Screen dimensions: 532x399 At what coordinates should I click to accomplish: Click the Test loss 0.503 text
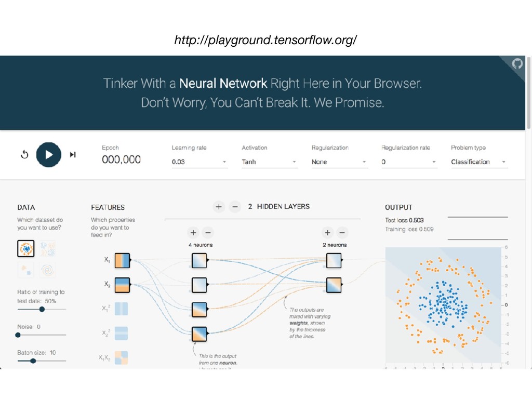[x=404, y=220]
